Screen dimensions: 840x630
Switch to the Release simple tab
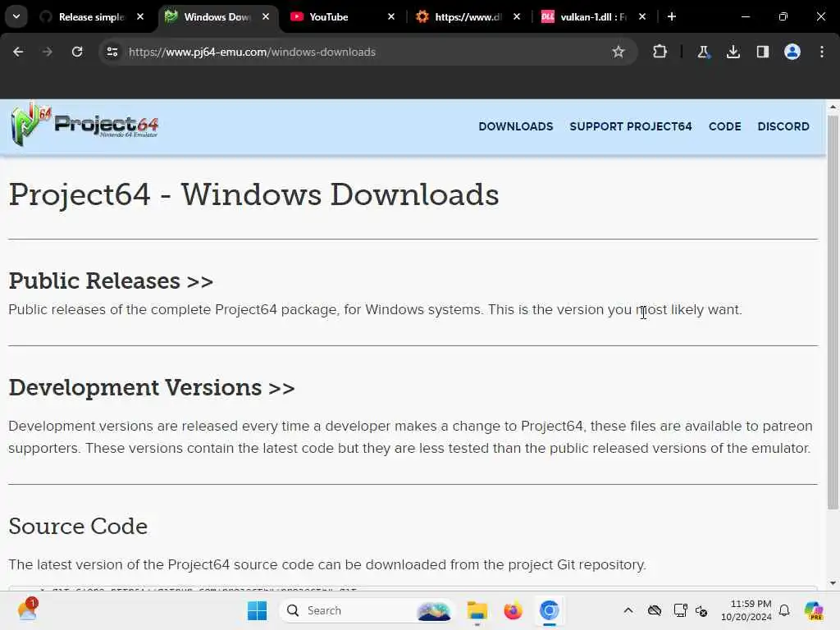91,16
